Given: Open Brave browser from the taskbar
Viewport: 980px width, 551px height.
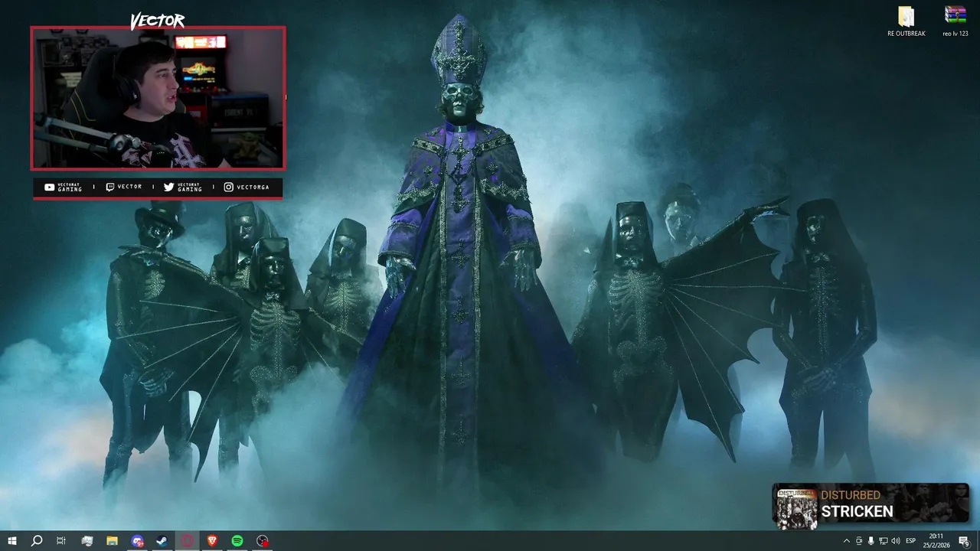Looking at the screenshot, I should coord(212,541).
